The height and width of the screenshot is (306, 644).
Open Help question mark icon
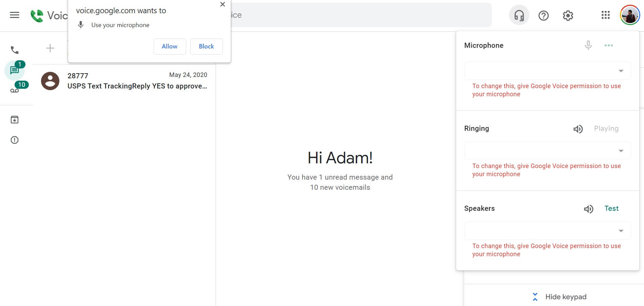pyautogui.click(x=544, y=16)
